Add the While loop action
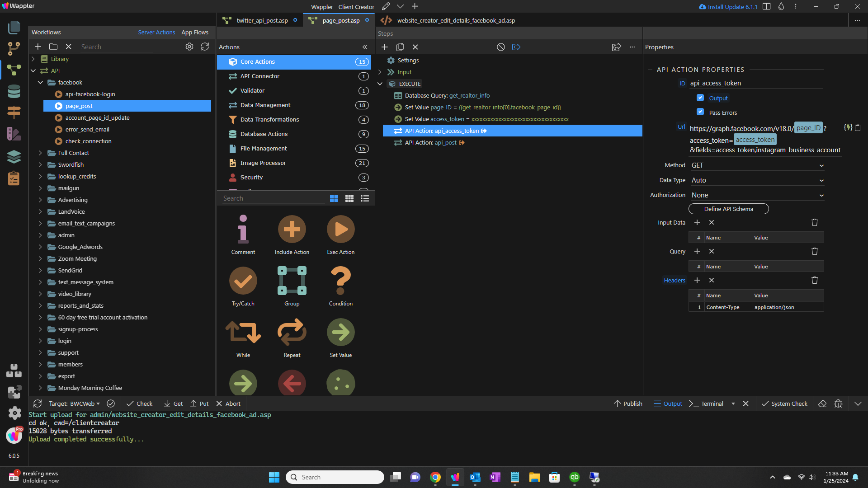 pyautogui.click(x=243, y=338)
